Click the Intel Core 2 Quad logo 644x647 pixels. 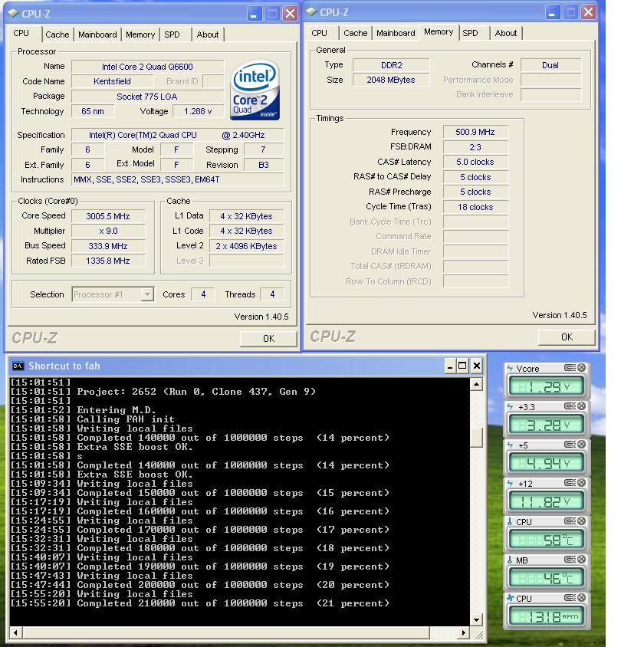coord(255,90)
